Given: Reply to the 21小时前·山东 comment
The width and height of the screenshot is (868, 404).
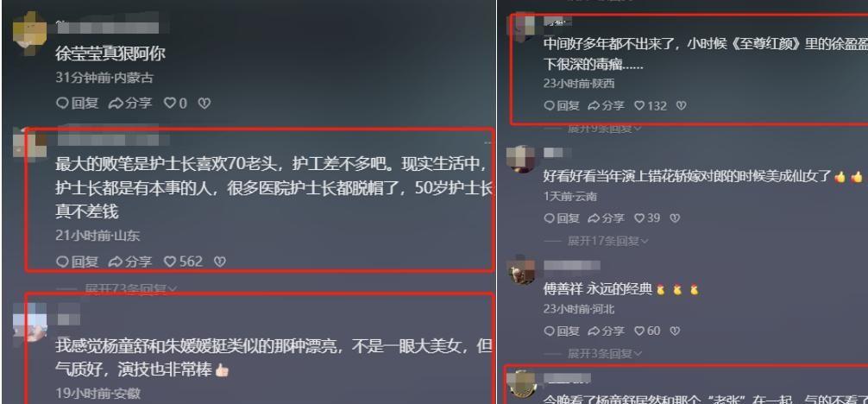Looking at the screenshot, I should pos(78,261).
